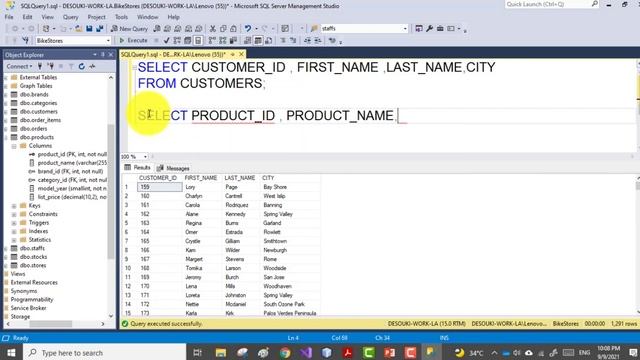Click the Parse checkmark icon
The width and height of the screenshot is (640, 360).
click(167, 40)
